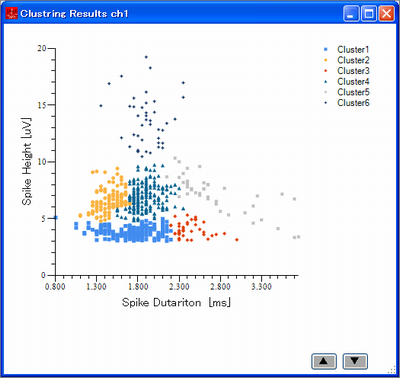
Task: Click the 2.800 tick label on the X axis
Action: (220, 286)
